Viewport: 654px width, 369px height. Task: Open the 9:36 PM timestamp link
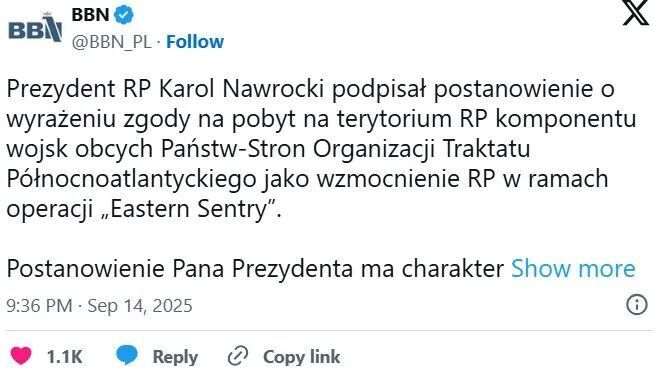click(39, 306)
